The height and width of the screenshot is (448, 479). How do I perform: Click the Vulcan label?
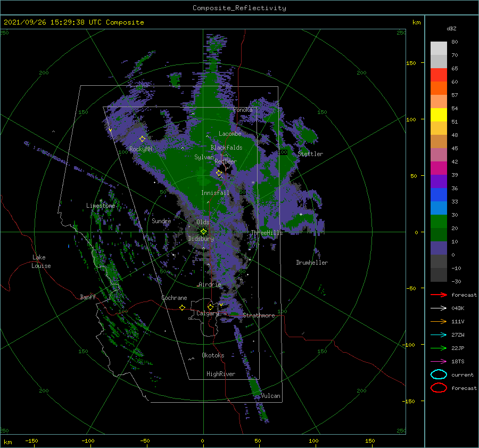click(270, 396)
